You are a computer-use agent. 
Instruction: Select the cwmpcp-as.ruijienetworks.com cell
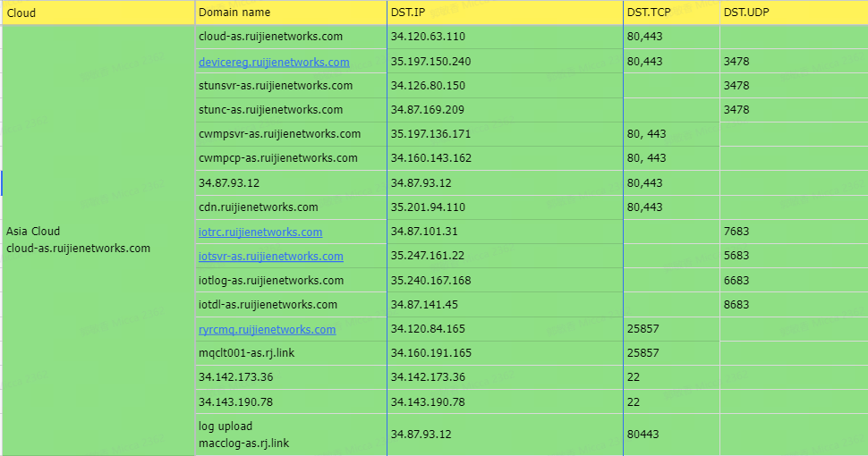click(291, 158)
